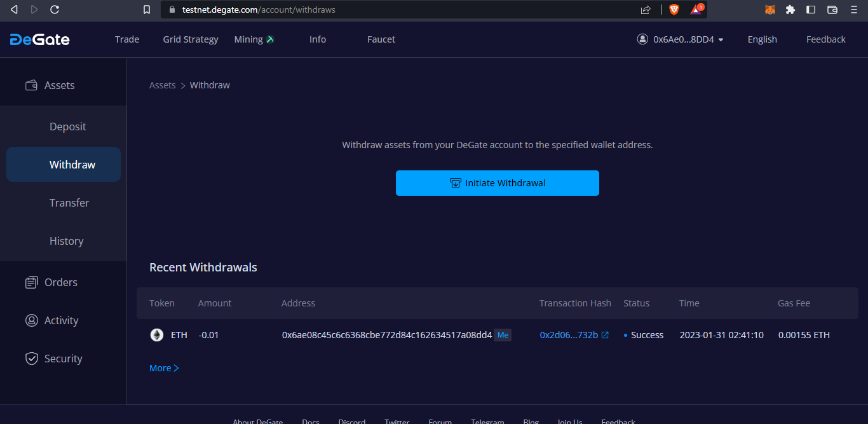Open Grid Strategy page
Viewport: 868px width, 424px height.
pyautogui.click(x=191, y=39)
